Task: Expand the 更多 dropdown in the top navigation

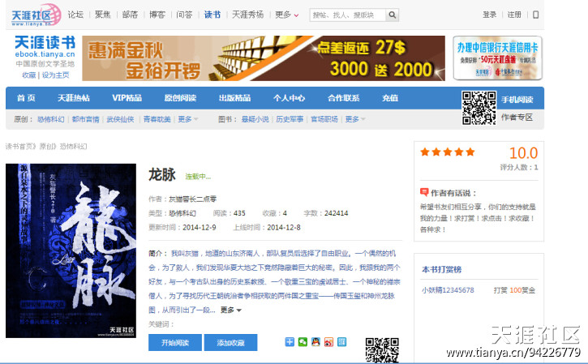Action: point(286,15)
